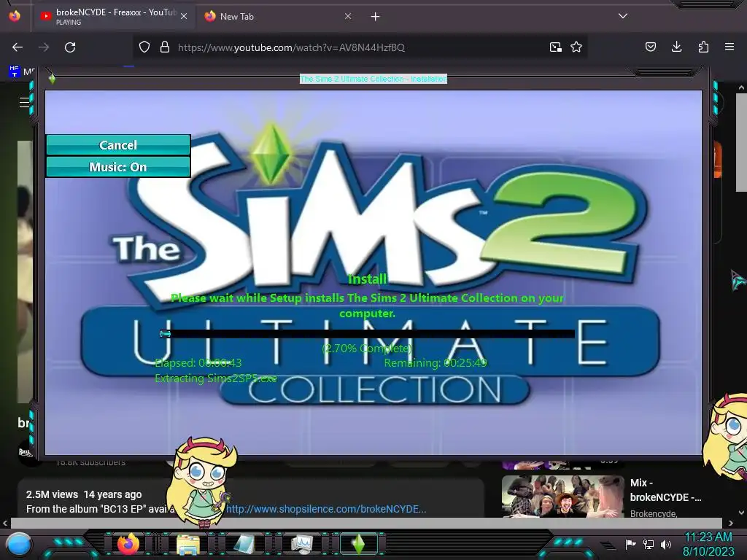Image resolution: width=747 pixels, height=560 pixels.
Task: Open the volume speaker tray icon
Action: (x=665, y=544)
